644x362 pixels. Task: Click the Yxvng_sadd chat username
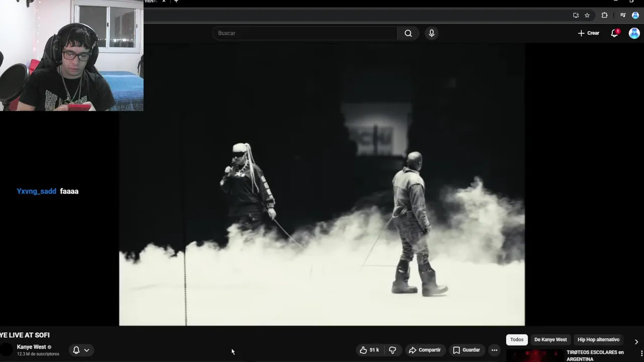tap(36, 192)
